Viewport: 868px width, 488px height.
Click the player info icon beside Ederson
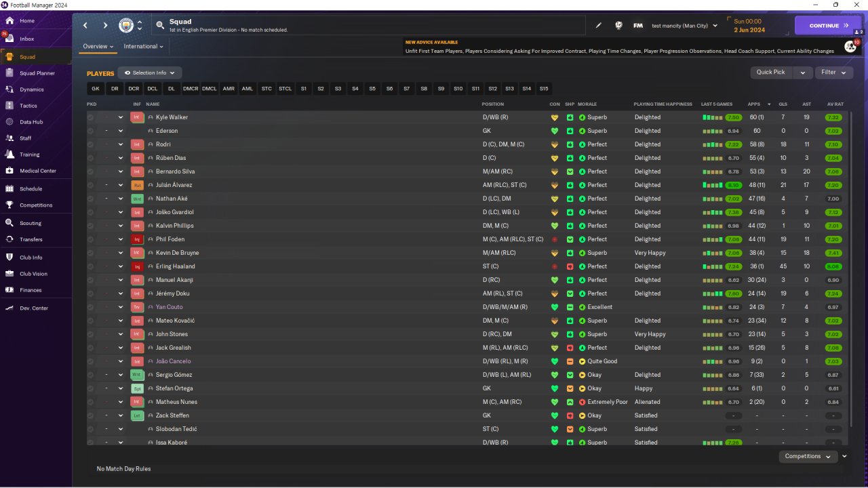151,131
